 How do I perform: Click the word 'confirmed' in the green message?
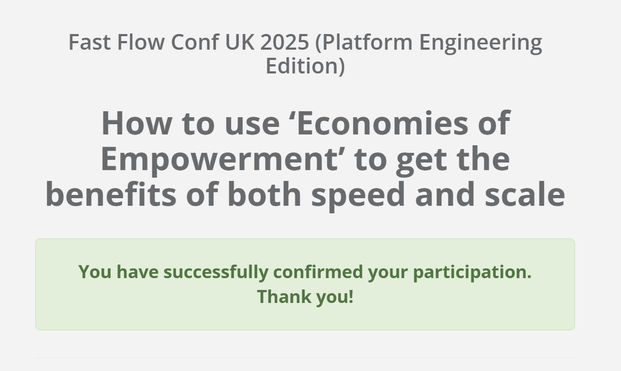tap(318, 272)
